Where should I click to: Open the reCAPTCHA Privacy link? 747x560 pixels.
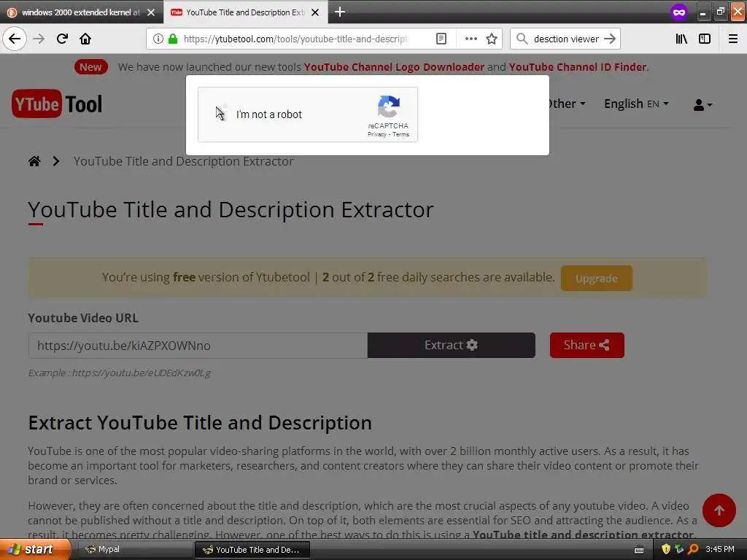376,135
